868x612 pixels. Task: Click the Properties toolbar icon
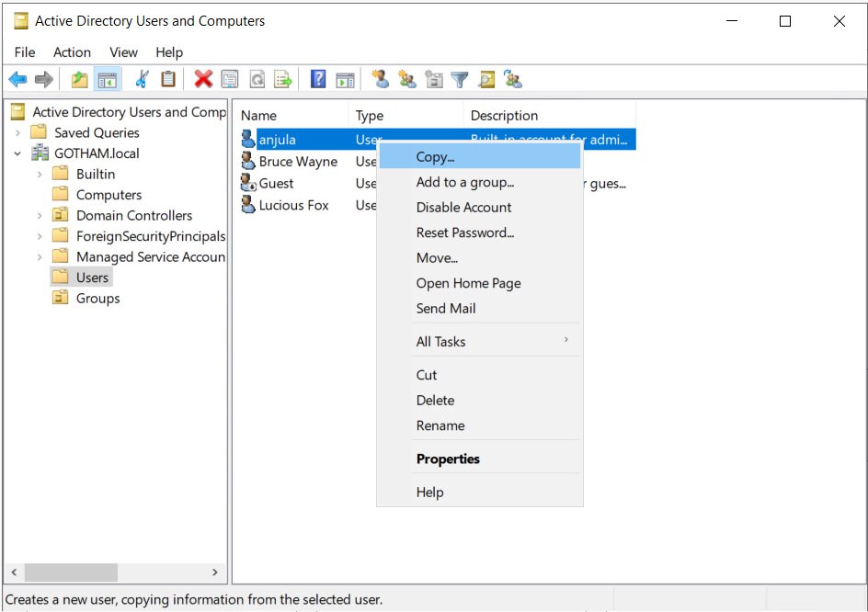(229, 79)
